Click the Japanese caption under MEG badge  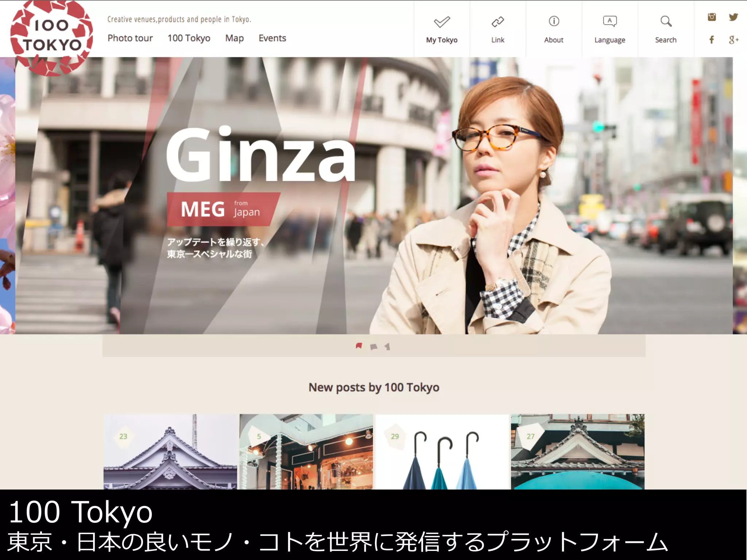216,248
